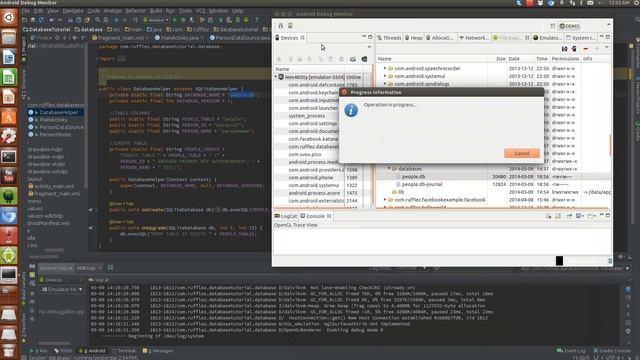The image size is (640, 360).
Task: Select the system_process entry
Action: coord(307,116)
